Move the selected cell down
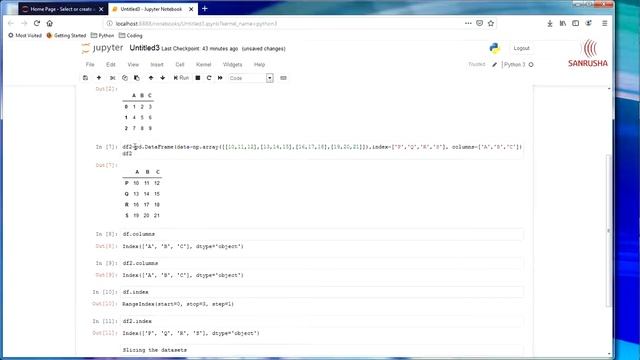This screenshot has width=640, height=360. pos(162,78)
